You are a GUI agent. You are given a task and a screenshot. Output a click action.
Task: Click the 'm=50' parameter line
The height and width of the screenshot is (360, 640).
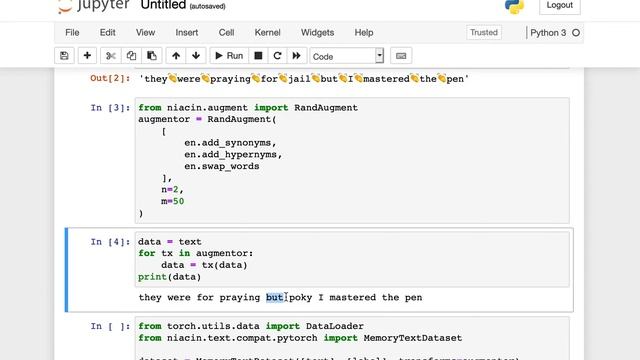click(x=173, y=202)
